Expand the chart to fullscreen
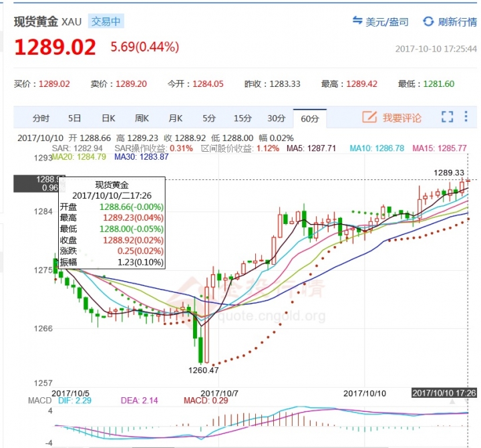The height and width of the screenshot is (448, 481). pyautogui.click(x=448, y=118)
